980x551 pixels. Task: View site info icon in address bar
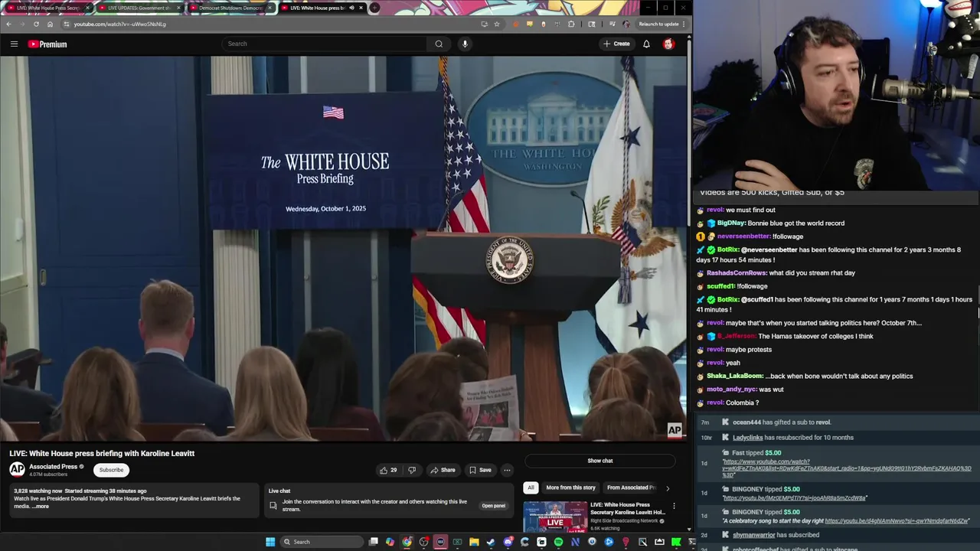tap(66, 24)
